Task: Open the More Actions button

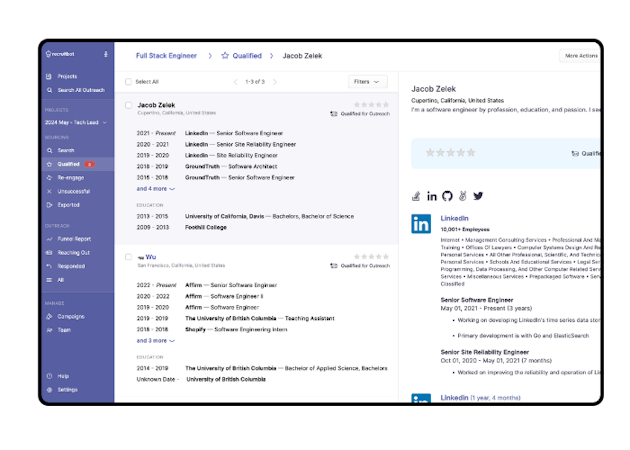Action: 581,56
